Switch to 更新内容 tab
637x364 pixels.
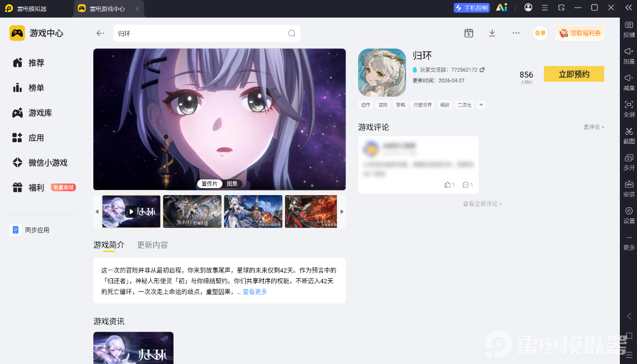(x=152, y=245)
